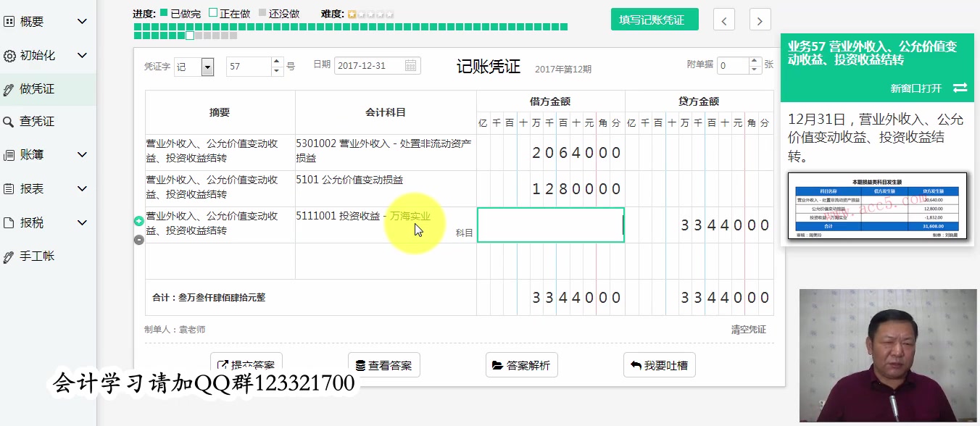Expand the 报税 sidebar section

point(80,222)
